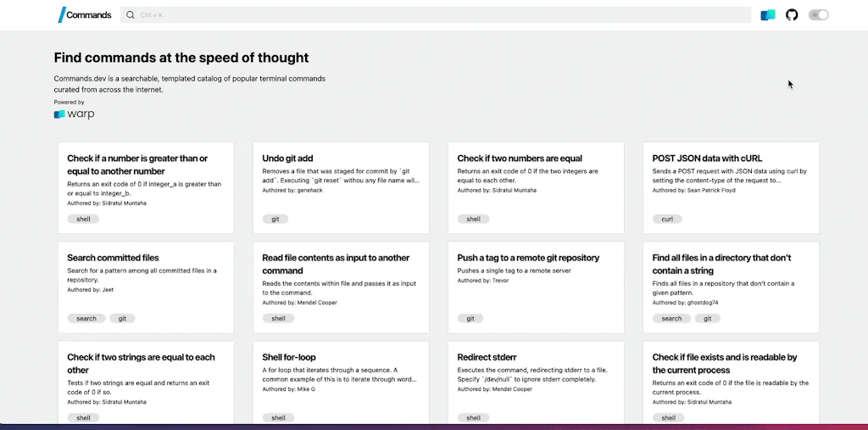Screen dimensions: 868x430
Task: Open Push a tag to remote git repository
Action: pos(527,258)
